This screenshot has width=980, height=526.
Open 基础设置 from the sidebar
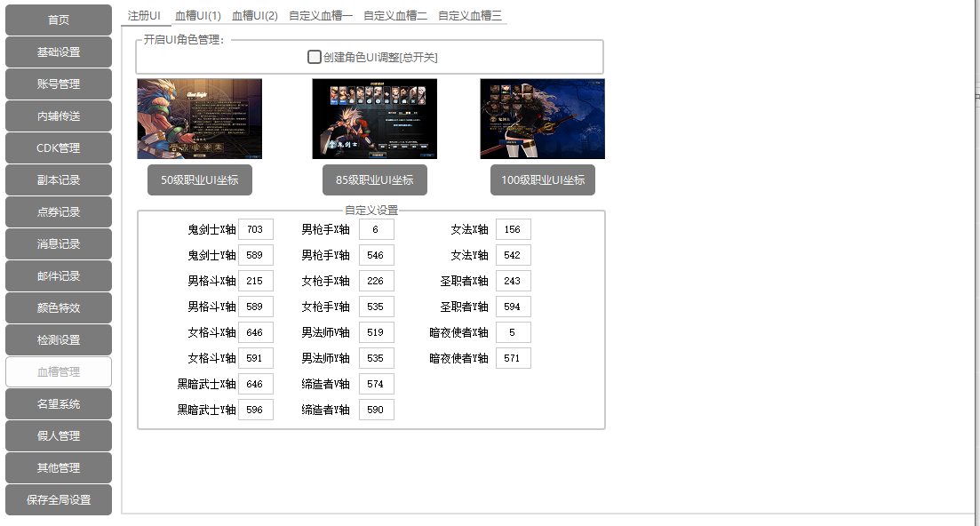pyautogui.click(x=59, y=52)
